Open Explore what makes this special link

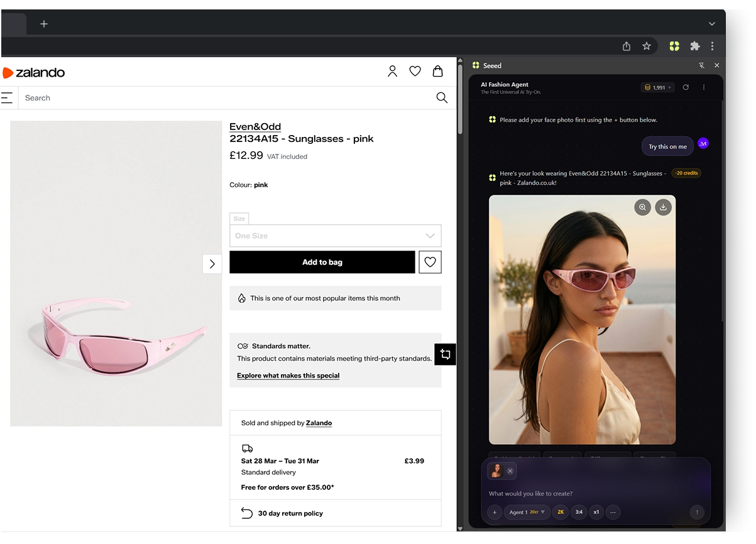[x=288, y=376]
